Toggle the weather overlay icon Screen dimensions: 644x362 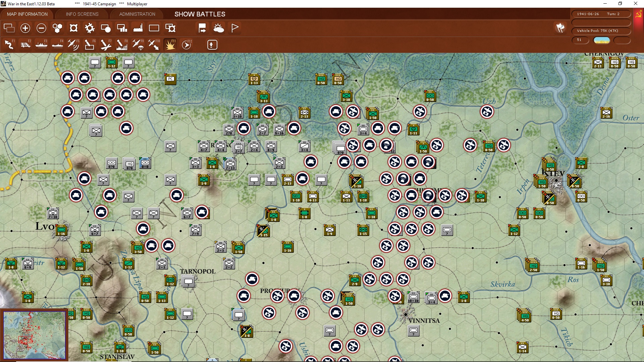click(219, 28)
